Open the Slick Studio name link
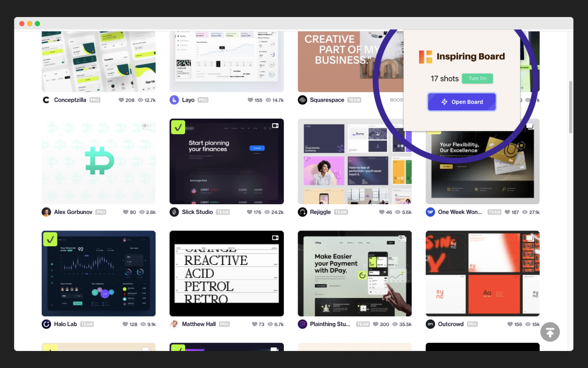The height and width of the screenshot is (368, 588). [x=198, y=212]
